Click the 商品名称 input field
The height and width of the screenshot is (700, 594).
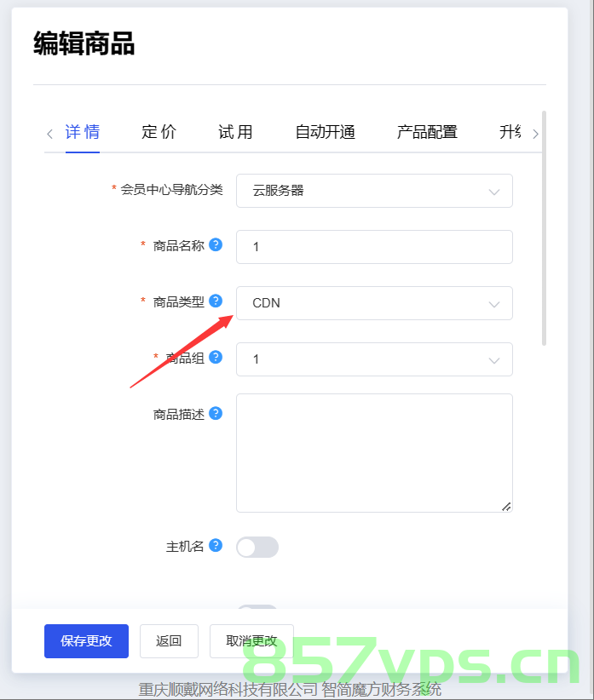coord(374,247)
